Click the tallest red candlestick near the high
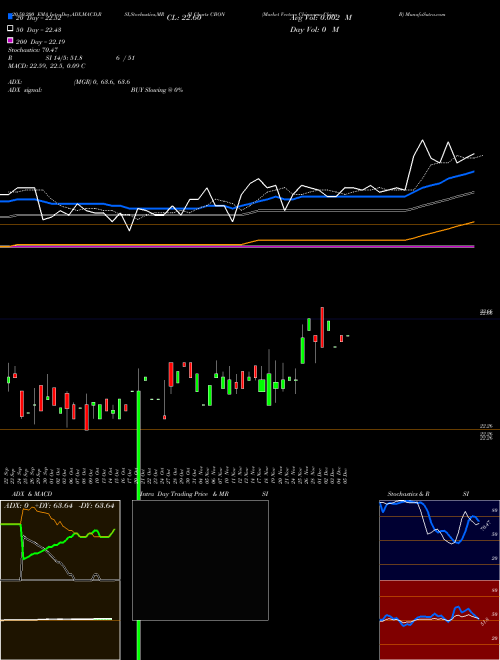 coord(322,327)
